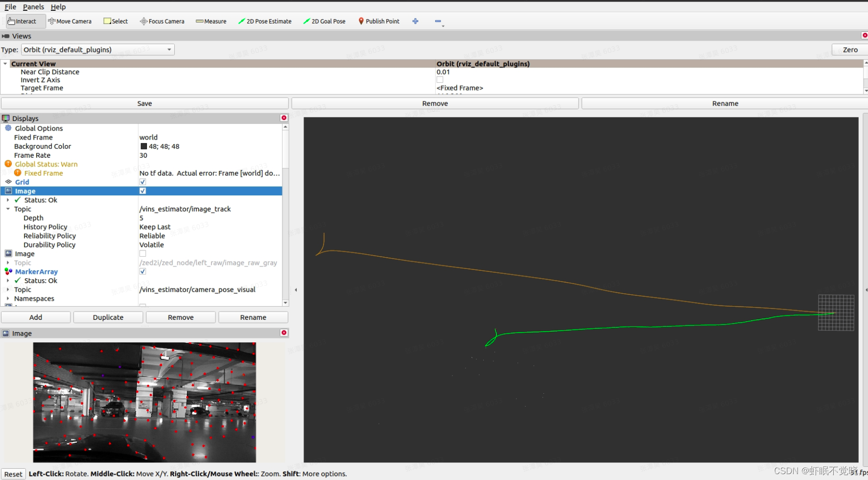868x480 pixels.
Task: Collapse the Current View tree
Action: 5,64
